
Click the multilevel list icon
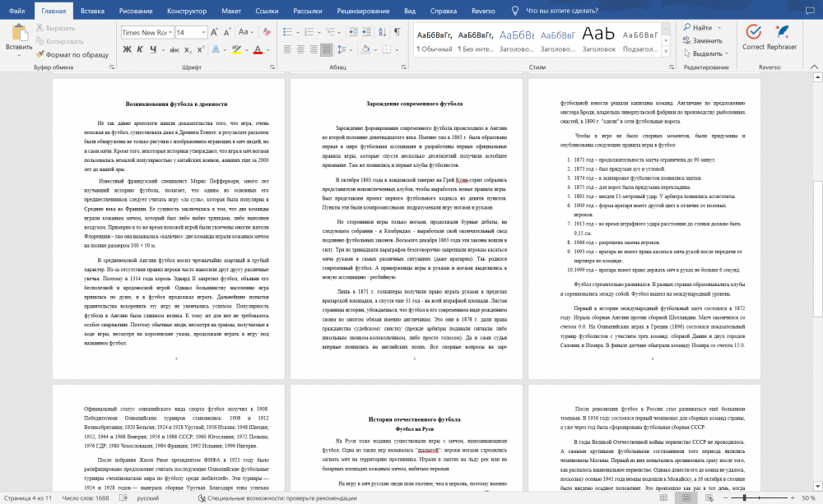click(x=330, y=33)
